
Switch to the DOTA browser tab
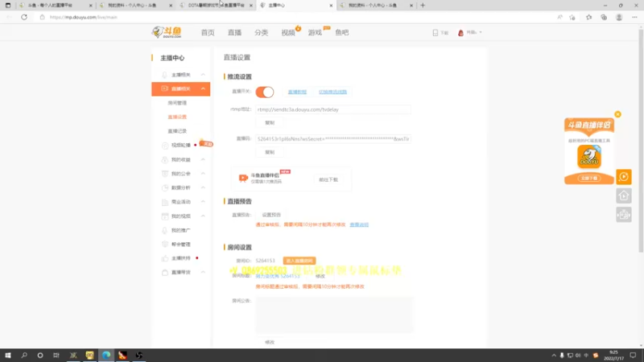pos(216,6)
